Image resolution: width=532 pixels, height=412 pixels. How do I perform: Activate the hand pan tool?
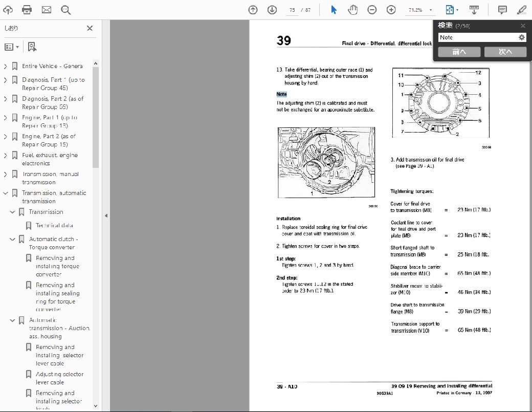point(353,10)
